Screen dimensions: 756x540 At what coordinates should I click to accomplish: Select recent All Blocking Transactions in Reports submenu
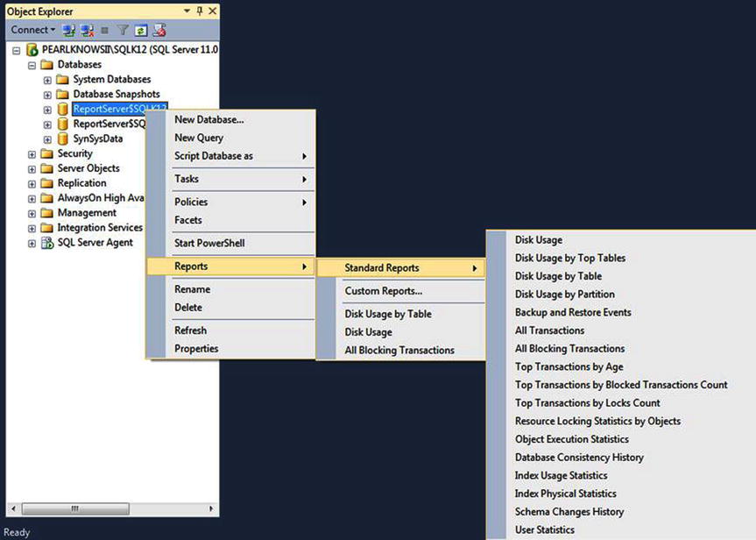(x=400, y=351)
